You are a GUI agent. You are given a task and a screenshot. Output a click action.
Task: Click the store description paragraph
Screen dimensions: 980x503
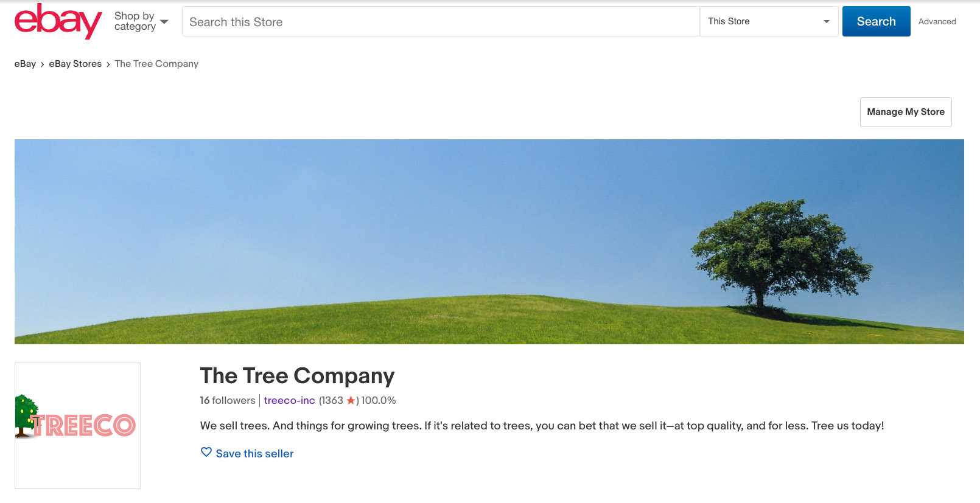click(x=542, y=426)
